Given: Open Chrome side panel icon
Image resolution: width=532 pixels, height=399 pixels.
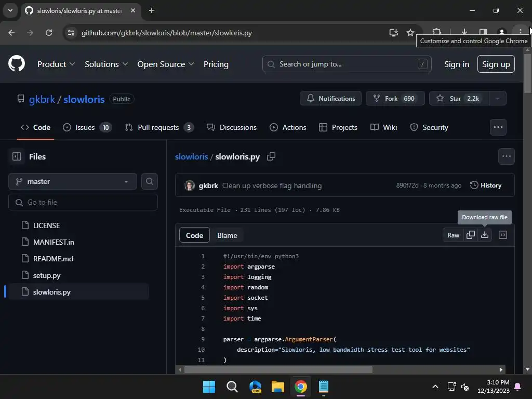Looking at the screenshot, I should (483, 33).
